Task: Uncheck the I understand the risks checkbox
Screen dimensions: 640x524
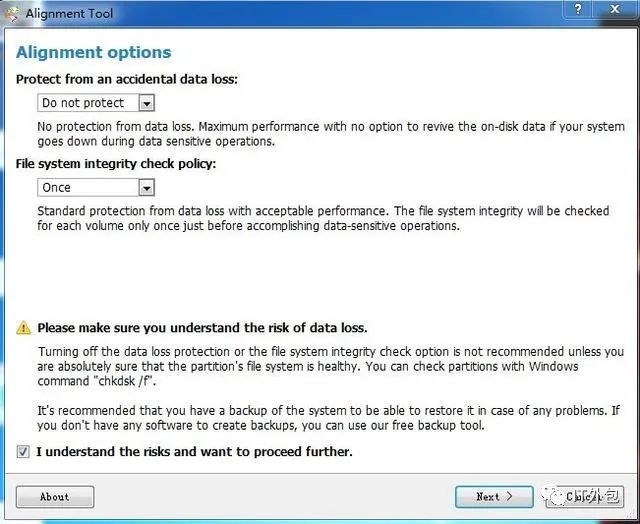Action: point(23,452)
